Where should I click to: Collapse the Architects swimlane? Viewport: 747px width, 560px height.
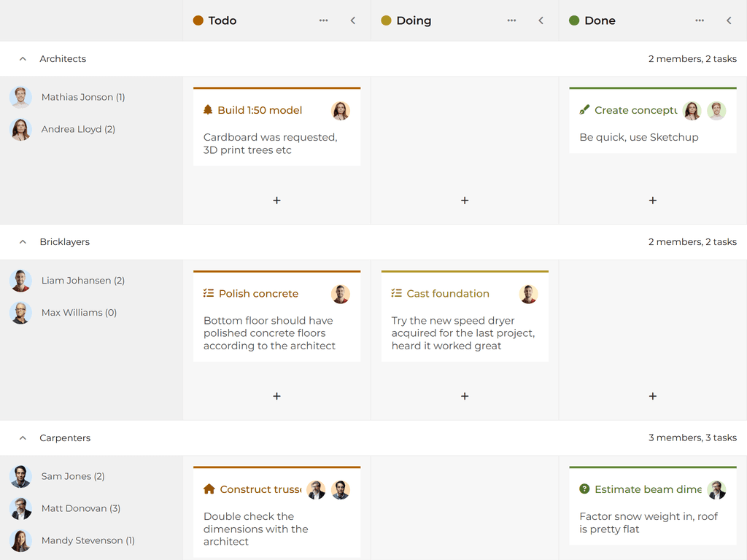click(x=23, y=59)
